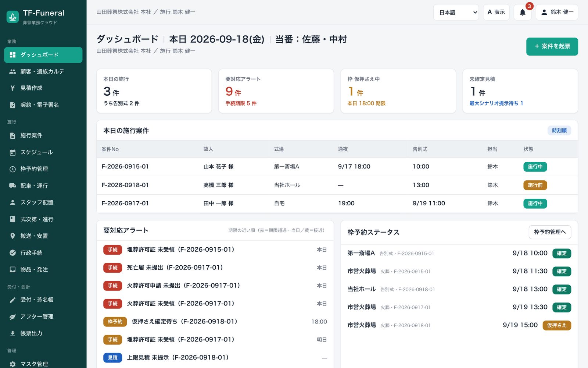Click the マスタ管理 gear icon
Image resolution: width=588 pixels, height=368 pixels.
pos(12,364)
